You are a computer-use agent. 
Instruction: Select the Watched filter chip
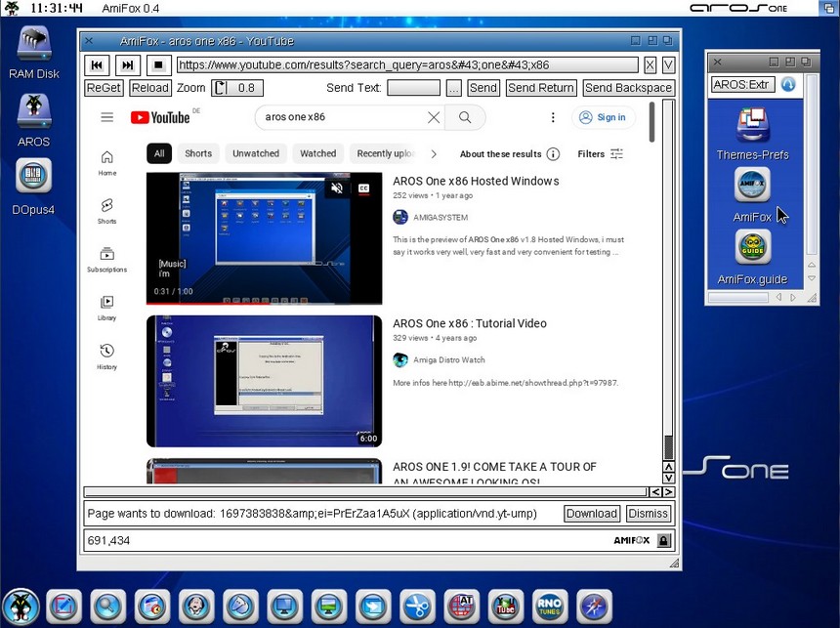[x=317, y=153]
